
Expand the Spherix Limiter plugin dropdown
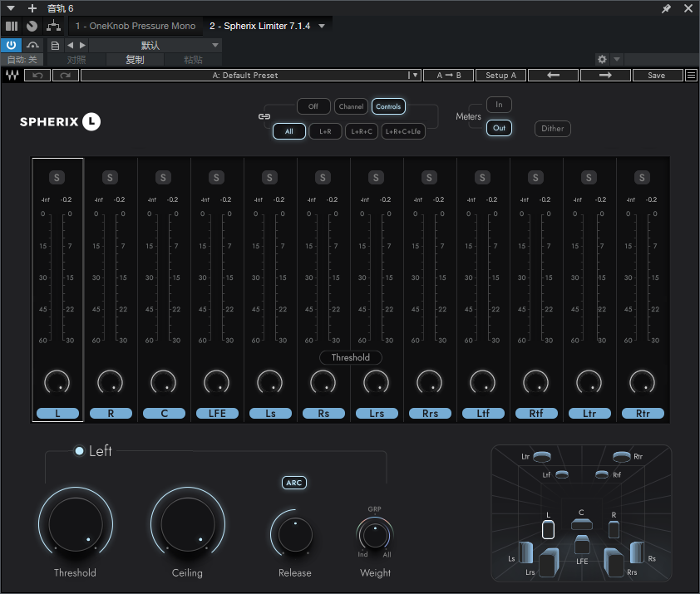(x=322, y=27)
